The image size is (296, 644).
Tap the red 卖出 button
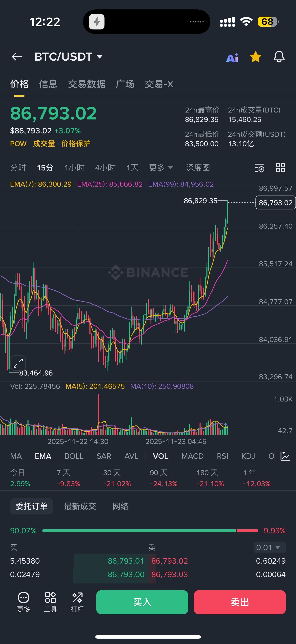coord(239,602)
